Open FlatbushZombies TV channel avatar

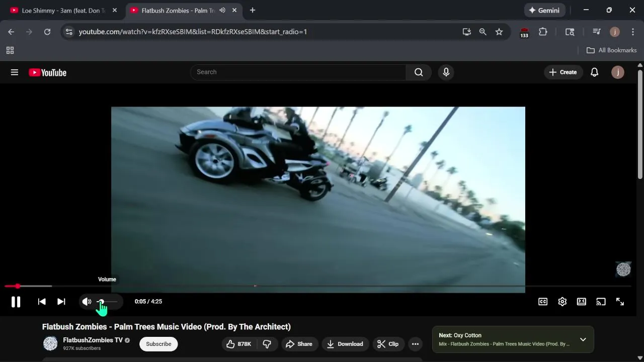(50, 344)
